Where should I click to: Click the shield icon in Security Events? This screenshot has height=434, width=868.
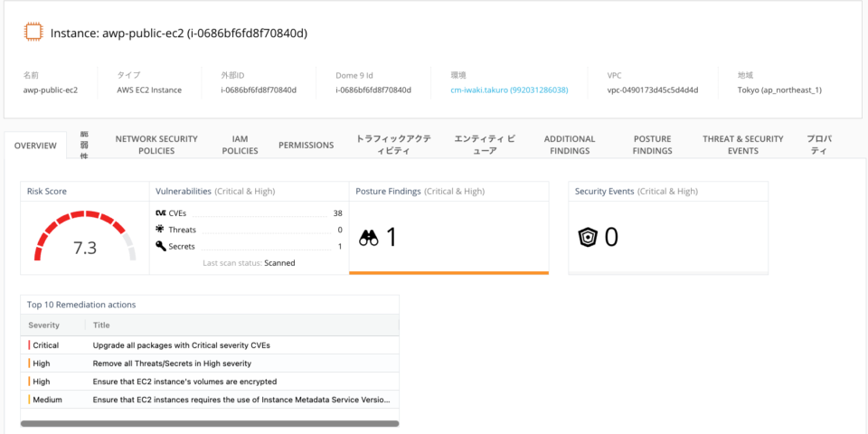pyautogui.click(x=588, y=238)
